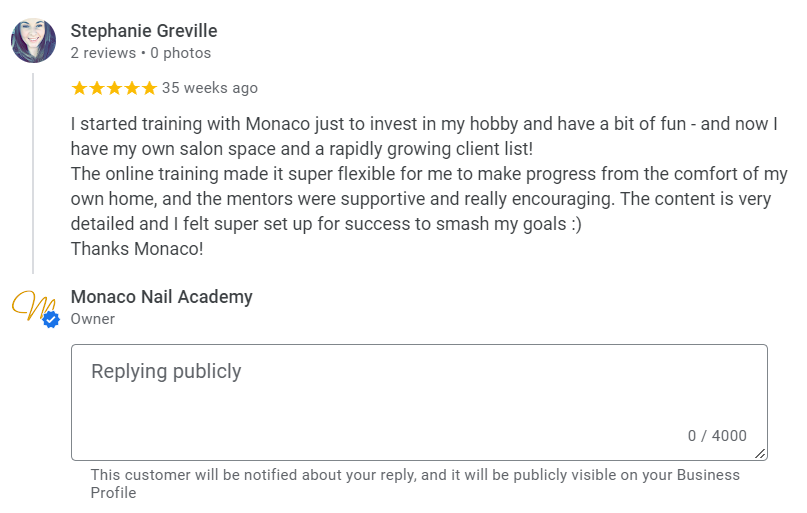Click the "Owner" label under the business name
This screenshot has width=807, height=513.
point(93,319)
